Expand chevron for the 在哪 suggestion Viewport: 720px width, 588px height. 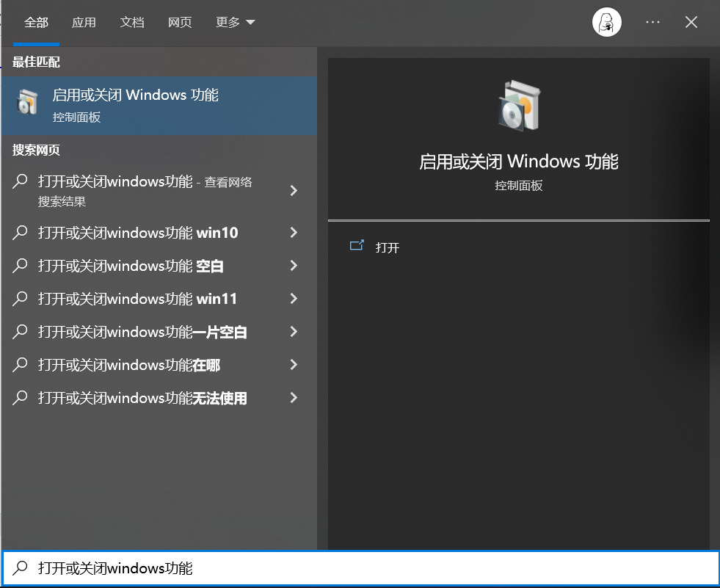pyautogui.click(x=294, y=365)
